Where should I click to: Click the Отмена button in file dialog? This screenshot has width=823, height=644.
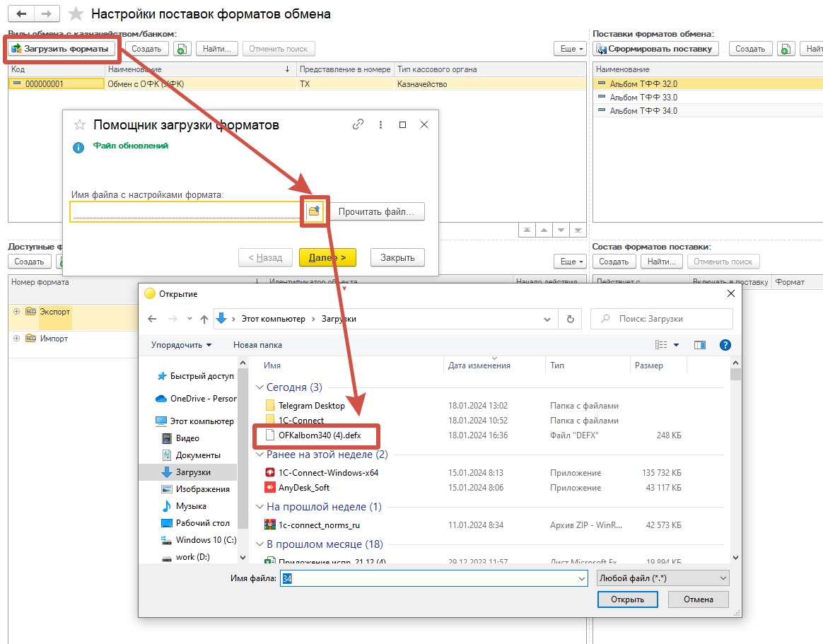pyautogui.click(x=698, y=599)
